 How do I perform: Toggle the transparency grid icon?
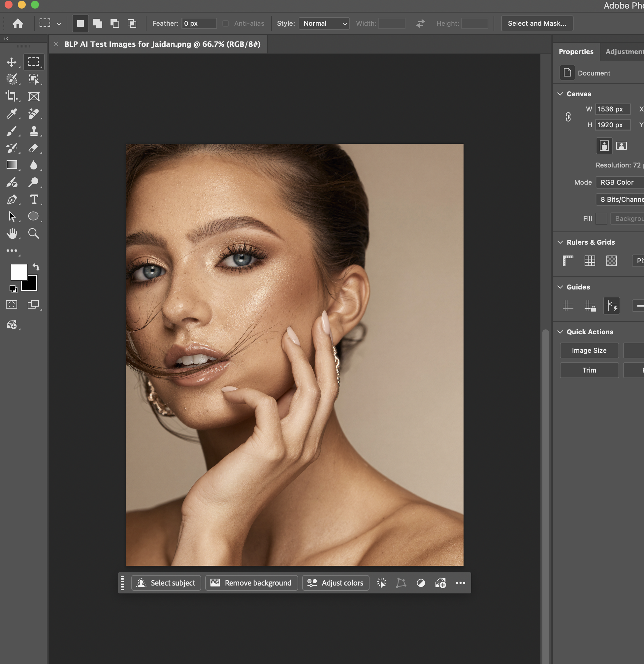pyautogui.click(x=611, y=261)
